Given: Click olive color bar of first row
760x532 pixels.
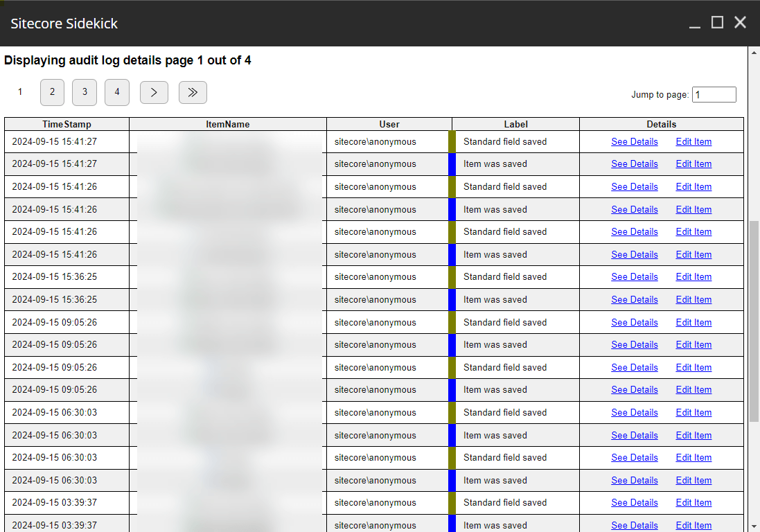Looking at the screenshot, I should click(452, 142).
